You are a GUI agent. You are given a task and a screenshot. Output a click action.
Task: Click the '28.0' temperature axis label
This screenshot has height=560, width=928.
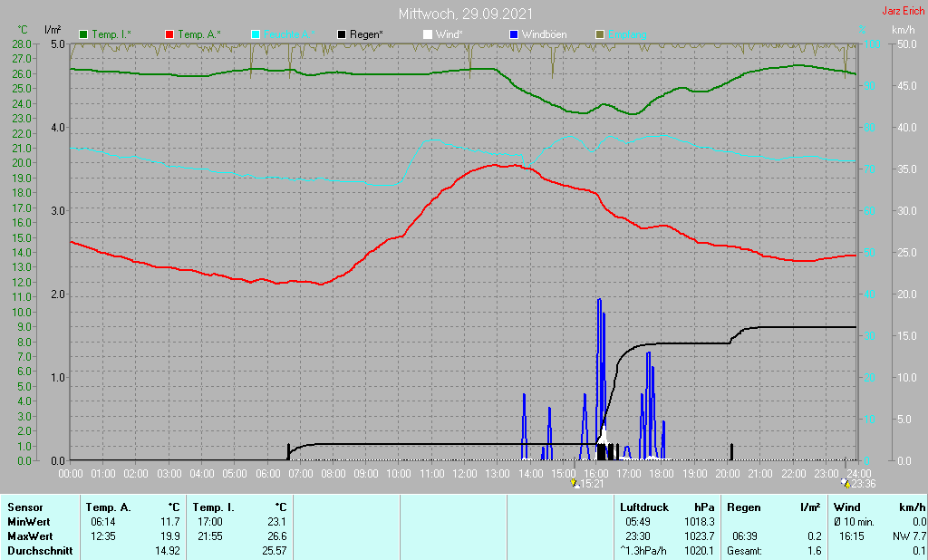point(22,43)
